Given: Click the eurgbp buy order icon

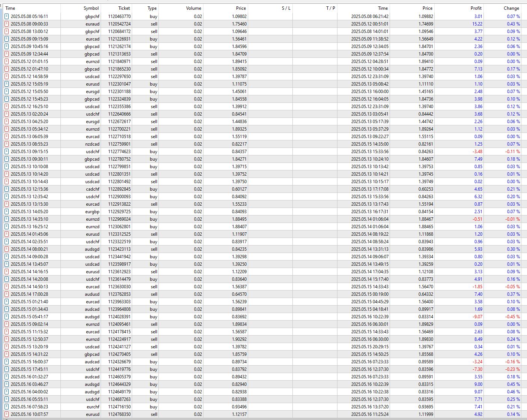Looking at the screenshot, I should click(6, 212).
